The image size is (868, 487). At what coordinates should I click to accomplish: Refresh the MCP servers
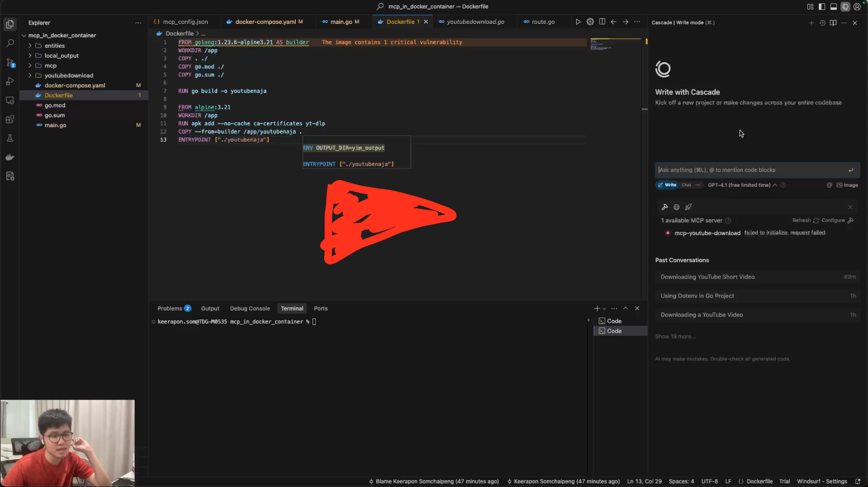tap(805, 221)
